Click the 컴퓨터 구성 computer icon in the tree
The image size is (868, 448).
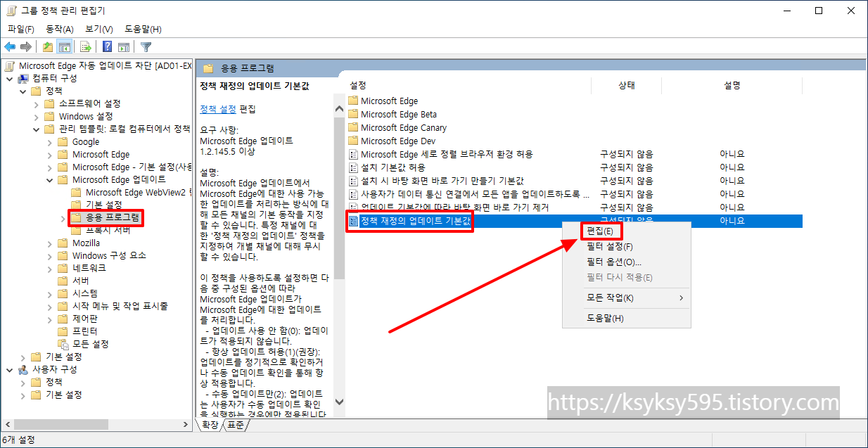[x=23, y=78]
